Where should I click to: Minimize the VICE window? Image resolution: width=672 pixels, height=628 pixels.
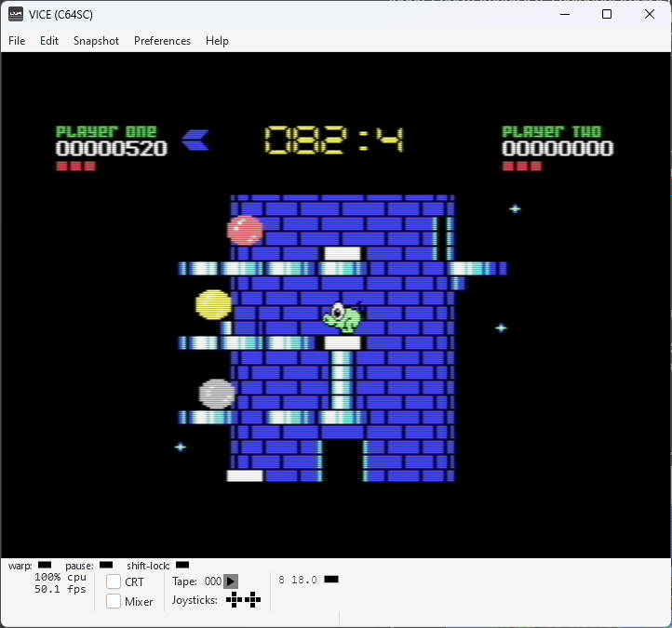click(x=565, y=14)
